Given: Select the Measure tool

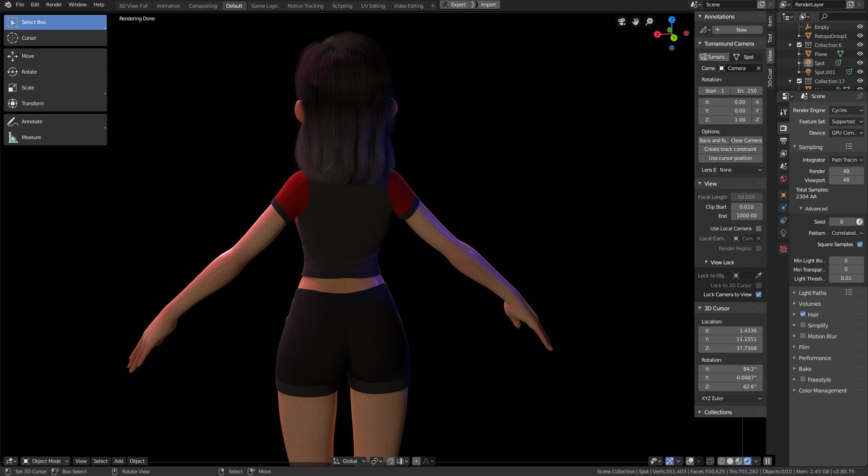Looking at the screenshot, I should click(55, 137).
